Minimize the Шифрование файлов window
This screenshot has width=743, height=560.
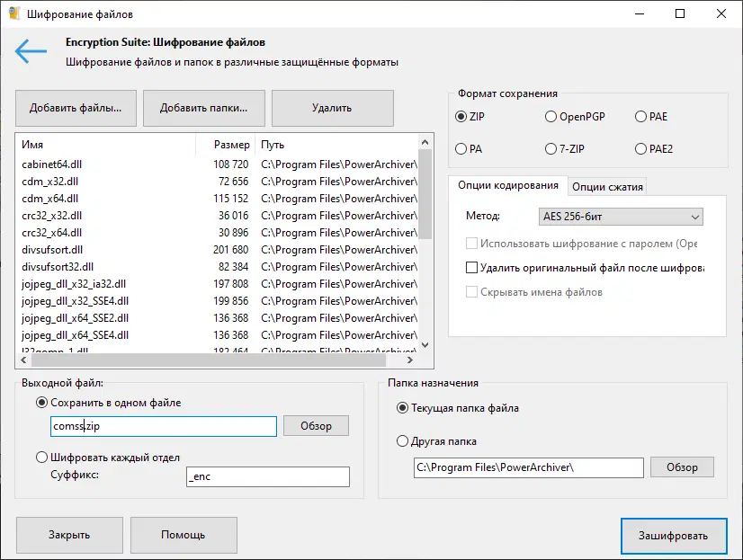pyautogui.click(x=640, y=13)
